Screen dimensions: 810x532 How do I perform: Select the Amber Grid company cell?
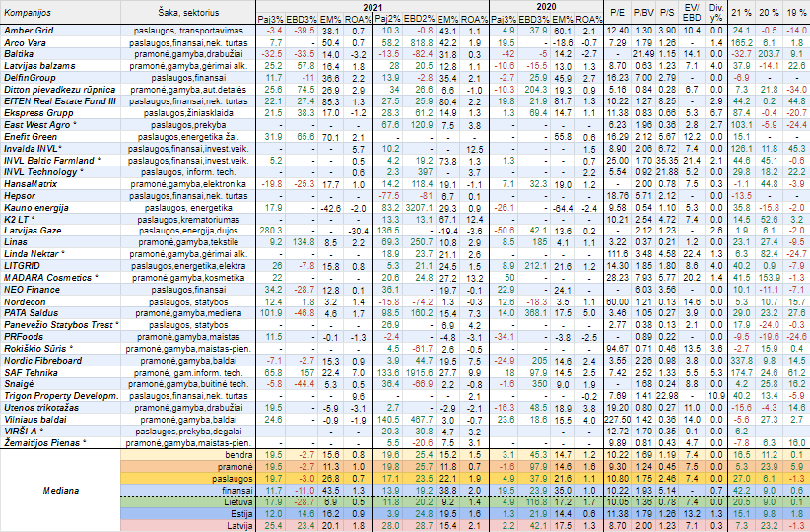click(60, 31)
